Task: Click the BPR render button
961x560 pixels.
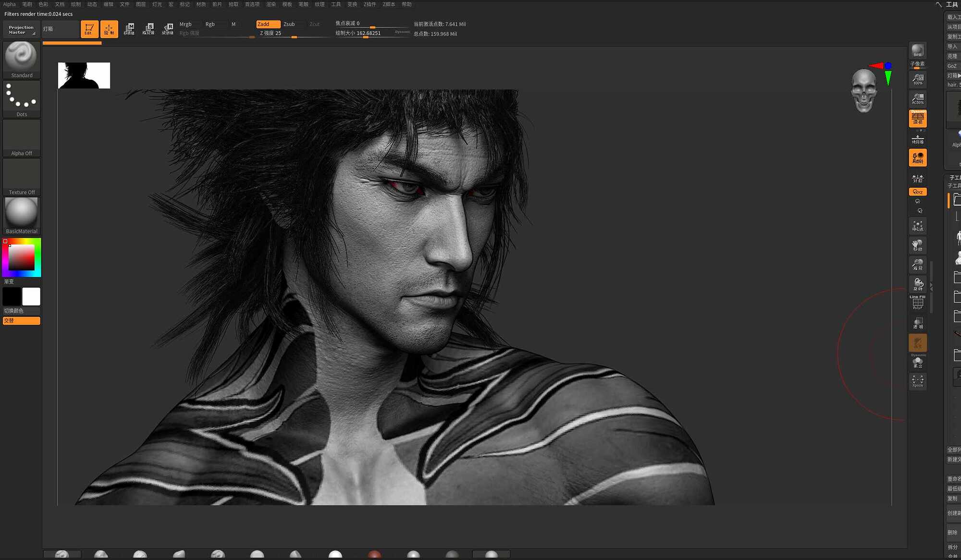Action: coord(918,51)
